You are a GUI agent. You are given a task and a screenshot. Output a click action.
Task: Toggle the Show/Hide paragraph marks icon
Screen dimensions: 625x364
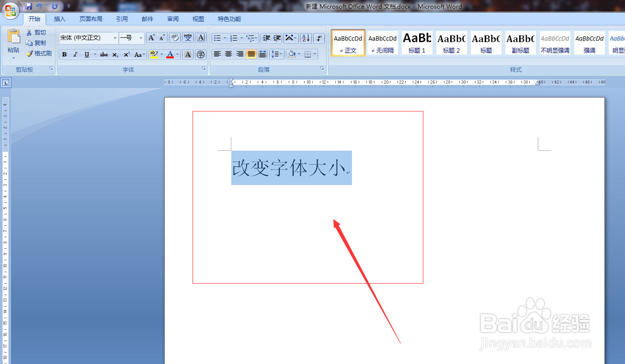point(319,37)
